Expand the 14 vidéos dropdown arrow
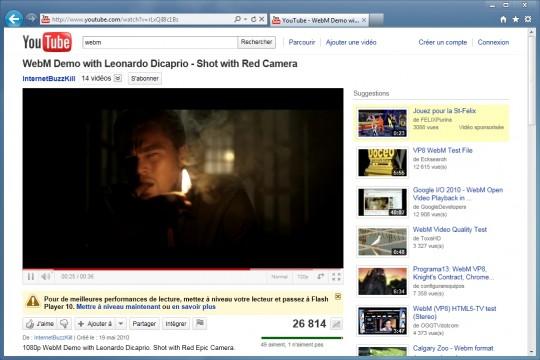Viewport: 540px width, 360px height. 118,78
